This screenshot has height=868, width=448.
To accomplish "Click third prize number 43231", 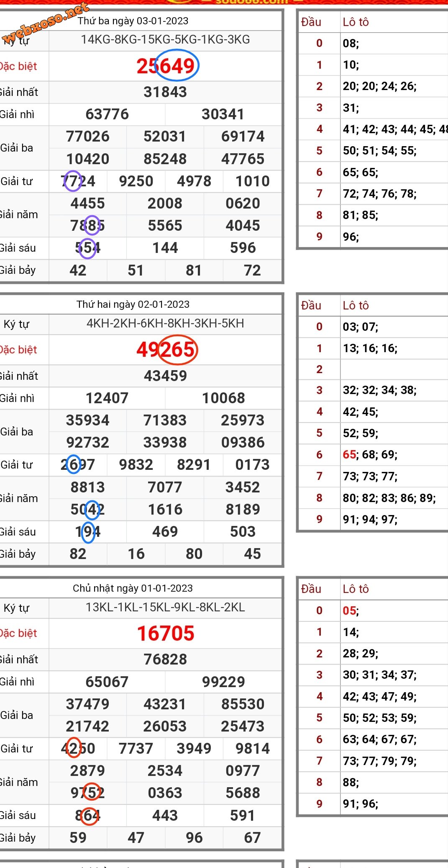I will pos(165,704).
